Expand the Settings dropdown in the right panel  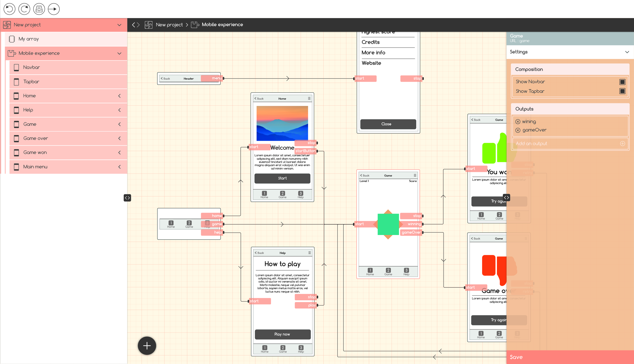627,52
